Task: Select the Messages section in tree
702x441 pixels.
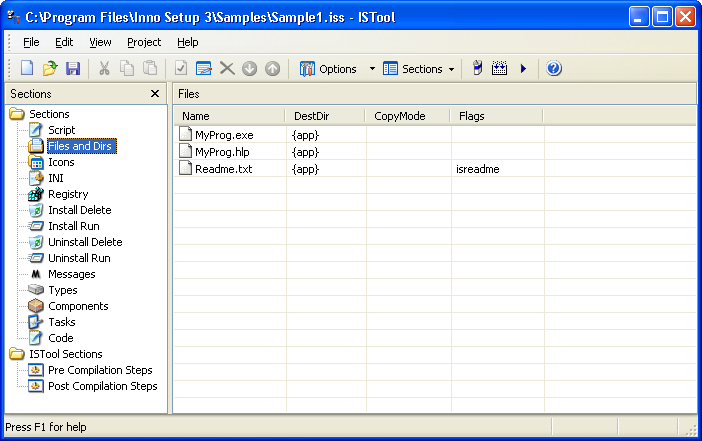Action: pos(71,274)
